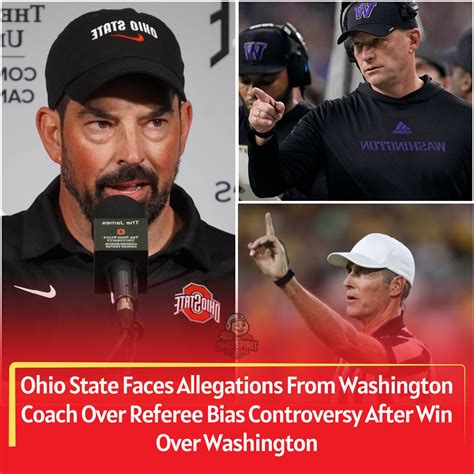Viewport: 474px width, 474px height.
Task: Click the referee's white cap
Action: (x=373, y=256)
